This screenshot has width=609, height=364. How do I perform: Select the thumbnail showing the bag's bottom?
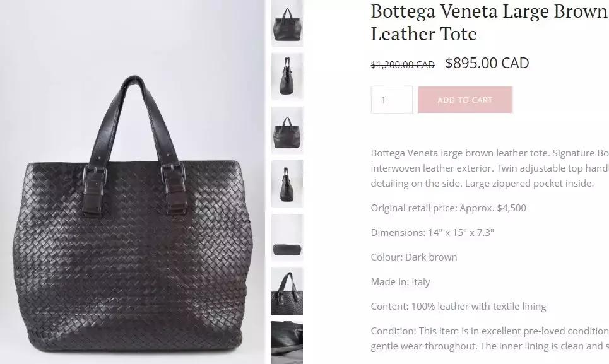(x=287, y=237)
